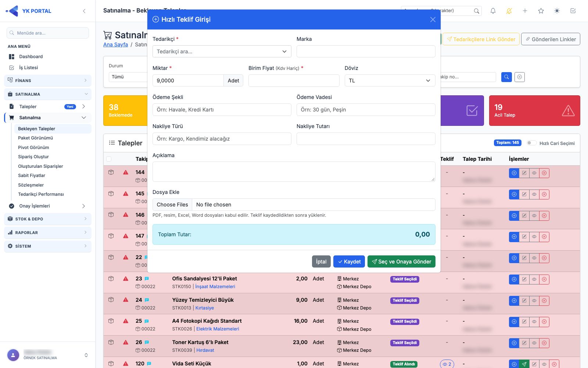Toggle Hızlı Cari Seçimi switch
This screenshot has height=368, width=588.
pyautogui.click(x=531, y=143)
